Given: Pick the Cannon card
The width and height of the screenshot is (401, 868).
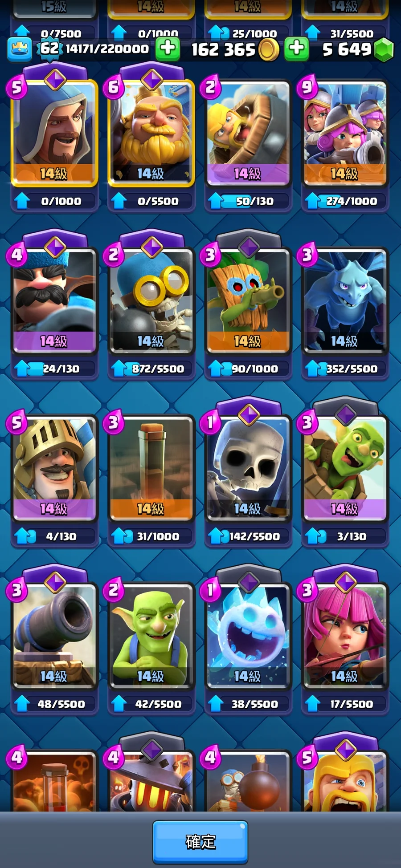Looking at the screenshot, I should [54, 636].
